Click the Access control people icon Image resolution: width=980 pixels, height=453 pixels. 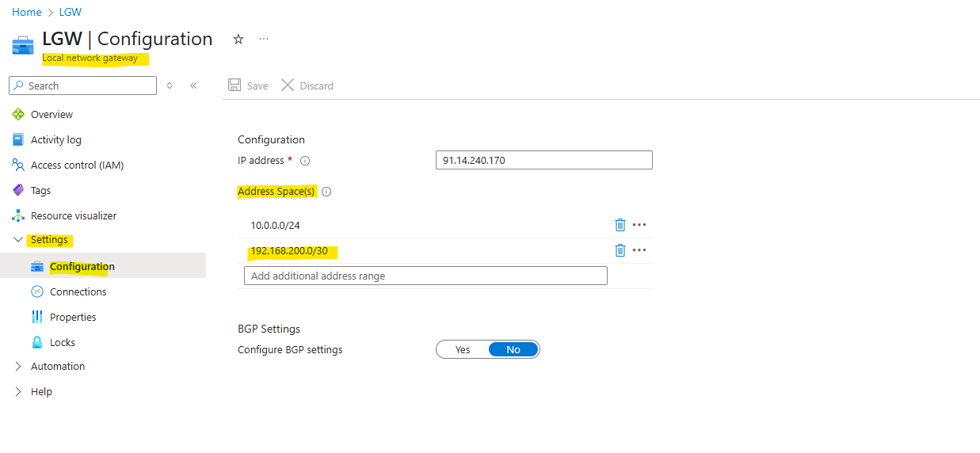click(x=18, y=165)
